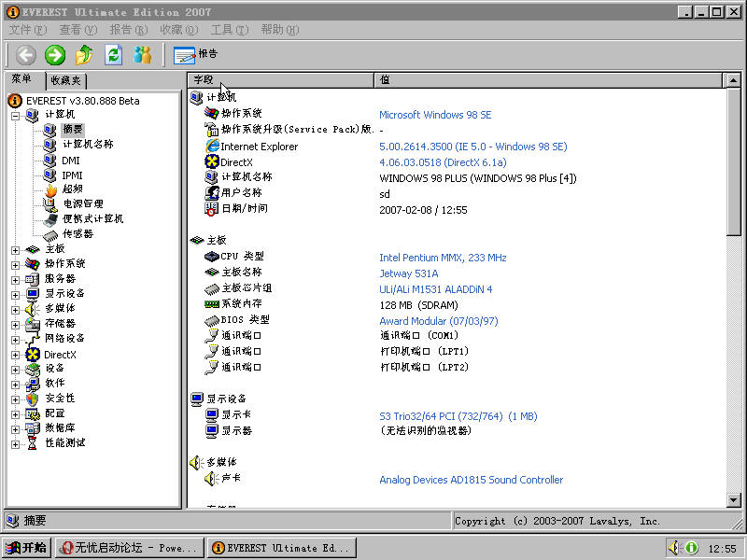Image resolution: width=747 pixels, height=560 pixels.
Task: Open the 工具(T) menu
Action: click(x=230, y=30)
